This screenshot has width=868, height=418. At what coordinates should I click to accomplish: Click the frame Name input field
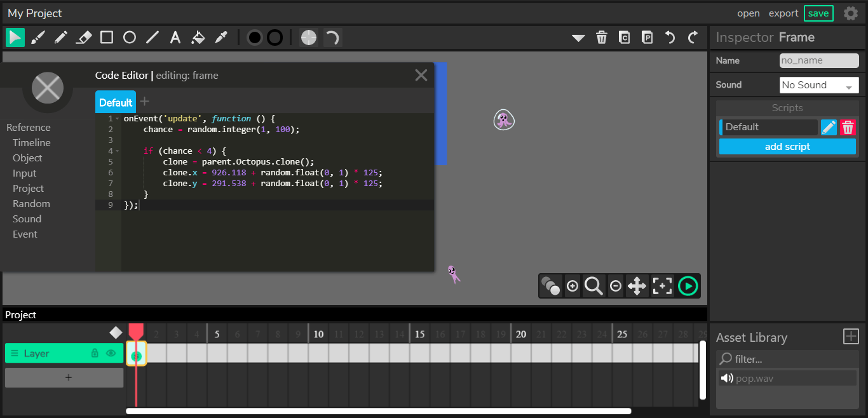tap(819, 60)
